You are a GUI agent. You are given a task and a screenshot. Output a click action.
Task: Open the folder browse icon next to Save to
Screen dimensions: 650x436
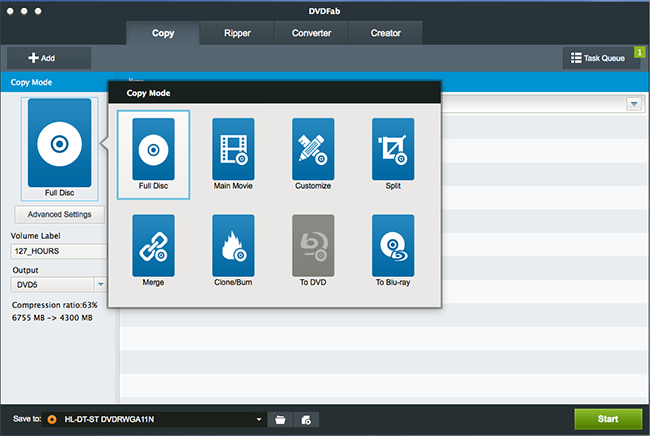(x=280, y=420)
